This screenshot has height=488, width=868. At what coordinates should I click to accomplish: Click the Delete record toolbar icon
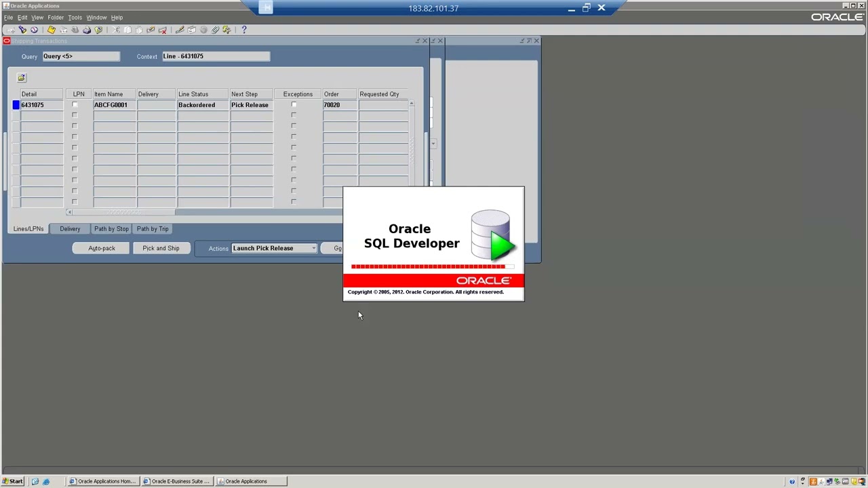(162, 30)
